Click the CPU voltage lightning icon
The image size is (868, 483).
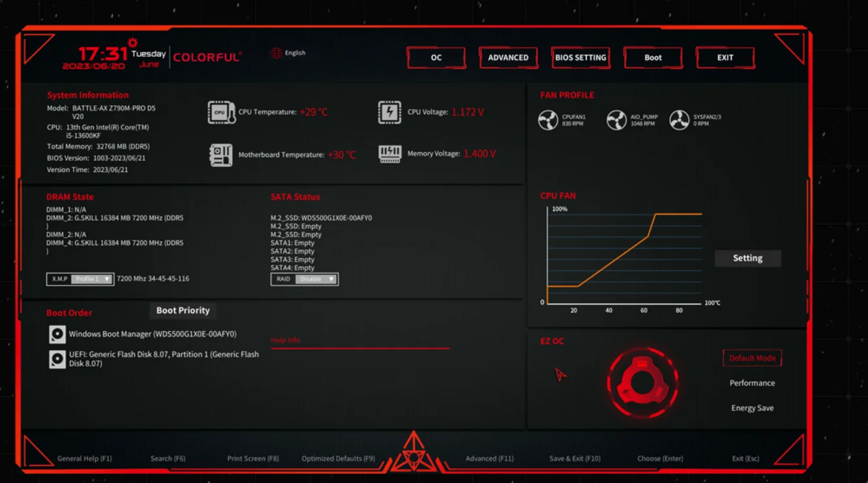click(x=390, y=112)
